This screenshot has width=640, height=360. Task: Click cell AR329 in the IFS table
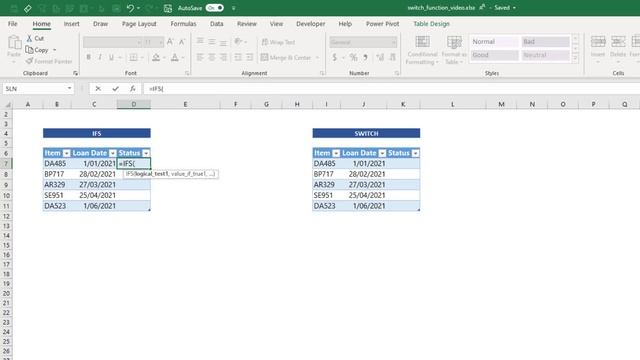click(57, 185)
